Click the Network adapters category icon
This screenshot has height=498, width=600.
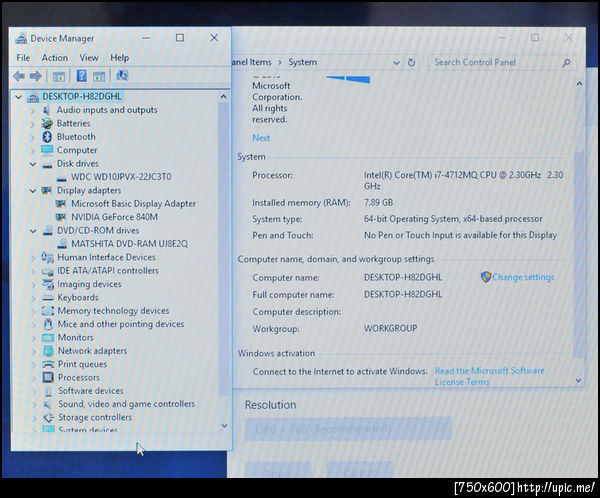pyautogui.click(x=48, y=351)
